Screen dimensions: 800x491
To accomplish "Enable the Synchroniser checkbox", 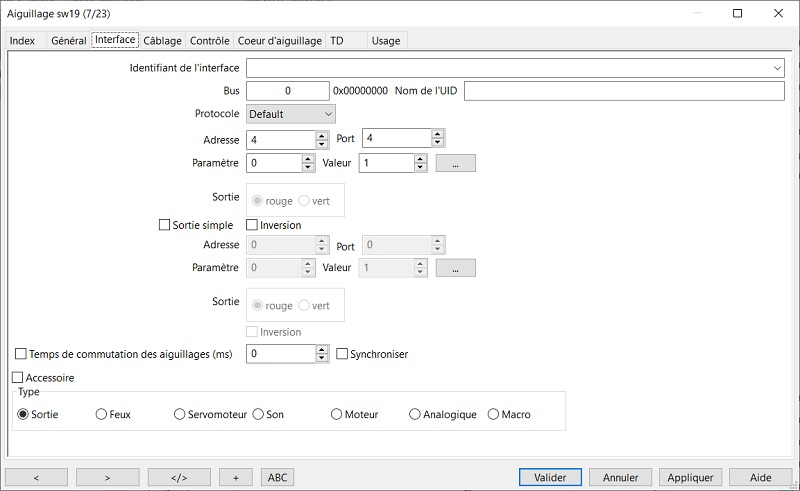I will click(342, 354).
